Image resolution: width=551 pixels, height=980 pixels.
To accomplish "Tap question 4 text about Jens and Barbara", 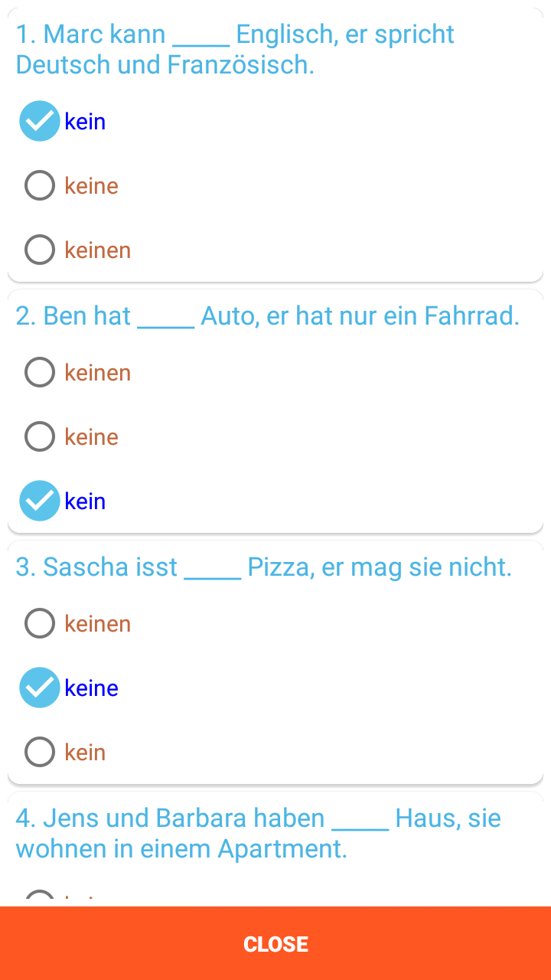I will [x=258, y=833].
